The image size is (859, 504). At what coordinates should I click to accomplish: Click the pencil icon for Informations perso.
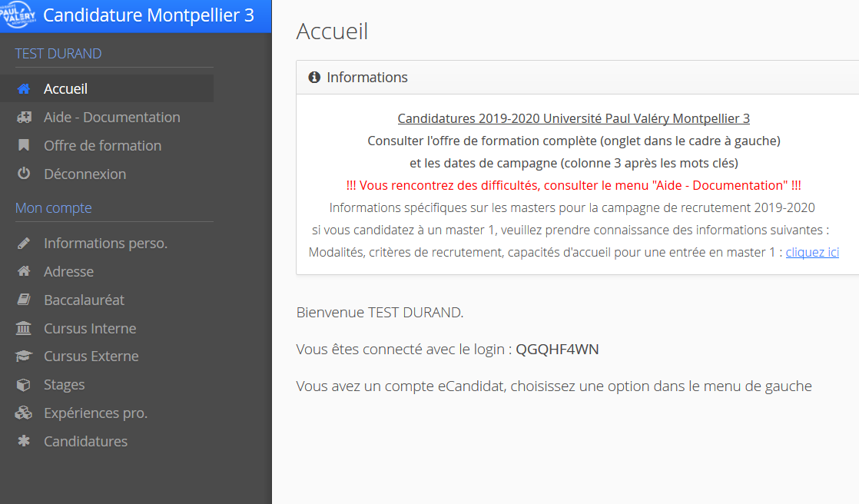(24, 244)
